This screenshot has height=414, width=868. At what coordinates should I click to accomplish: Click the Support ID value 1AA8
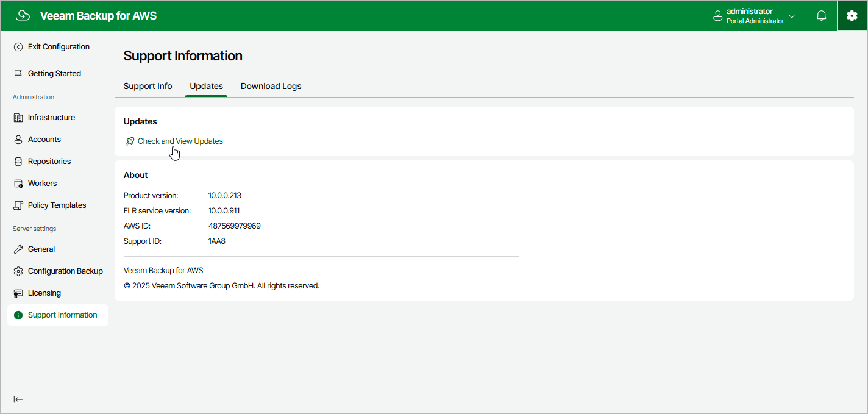point(217,241)
